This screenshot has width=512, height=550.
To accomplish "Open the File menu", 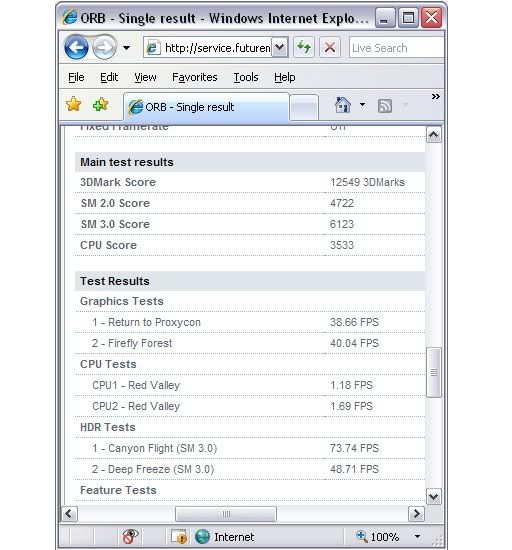I will 76,77.
